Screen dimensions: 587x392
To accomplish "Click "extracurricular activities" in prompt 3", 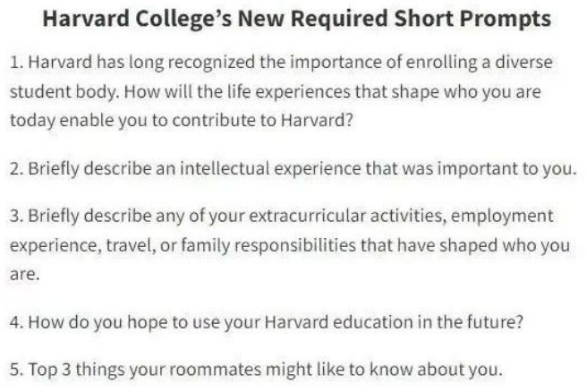I will (x=348, y=216).
